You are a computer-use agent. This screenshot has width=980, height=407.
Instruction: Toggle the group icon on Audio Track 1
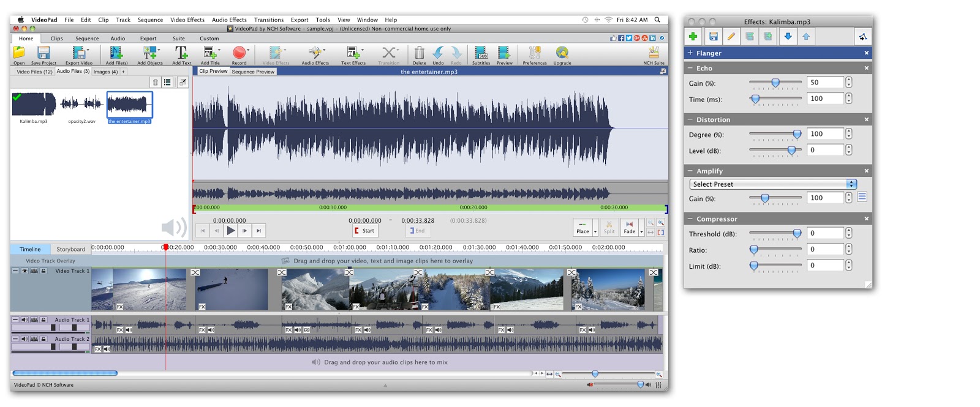click(x=34, y=319)
